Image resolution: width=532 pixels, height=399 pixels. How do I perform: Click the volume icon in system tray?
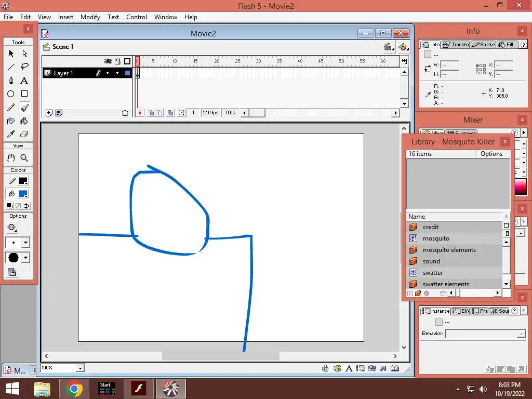coord(483,389)
